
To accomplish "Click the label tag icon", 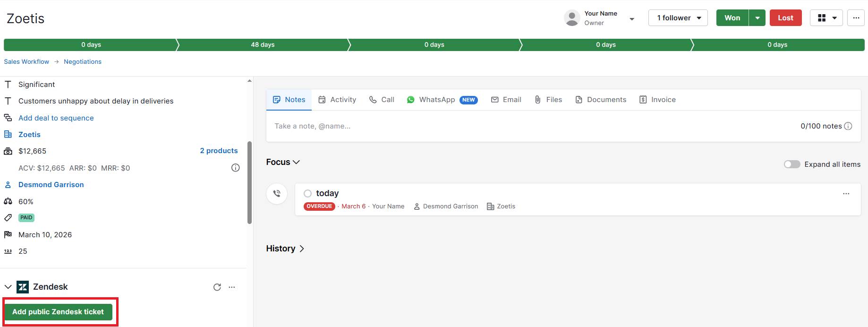I will point(8,218).
